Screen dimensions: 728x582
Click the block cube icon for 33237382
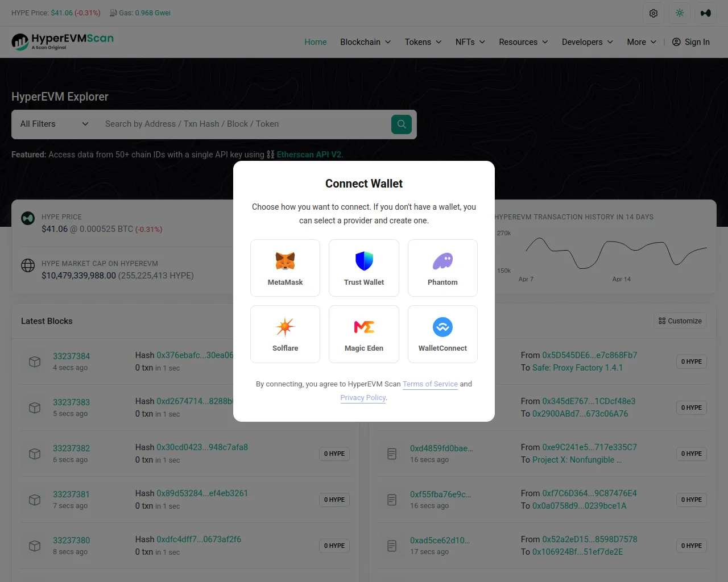[35, 454]
